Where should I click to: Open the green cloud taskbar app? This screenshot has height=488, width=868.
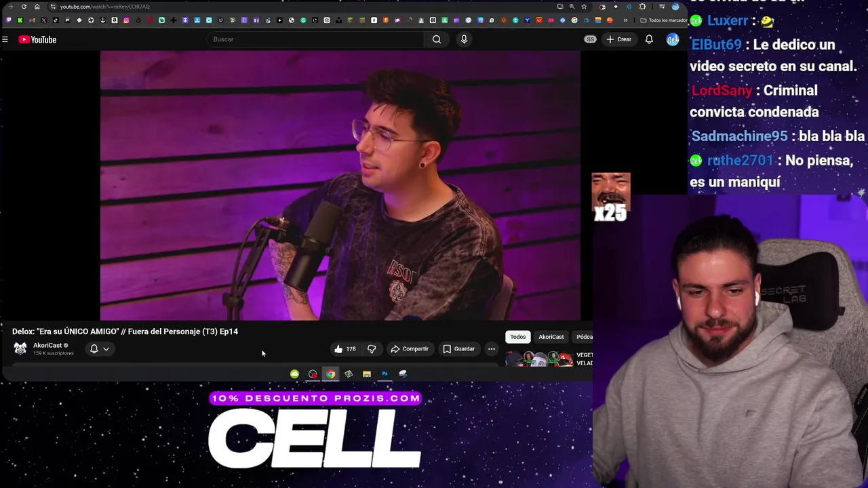(294, 374)
